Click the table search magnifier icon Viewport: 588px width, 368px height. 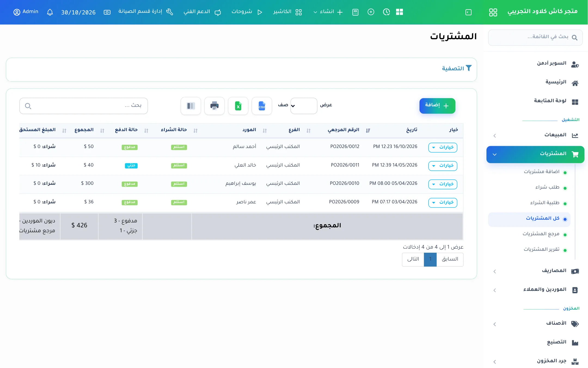click(28, 106)
